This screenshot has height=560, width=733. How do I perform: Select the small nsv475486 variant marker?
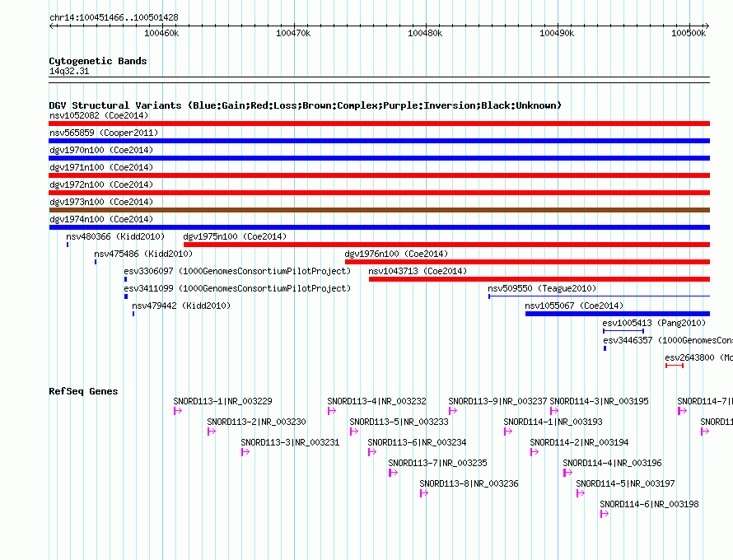(x=96, y=262)
